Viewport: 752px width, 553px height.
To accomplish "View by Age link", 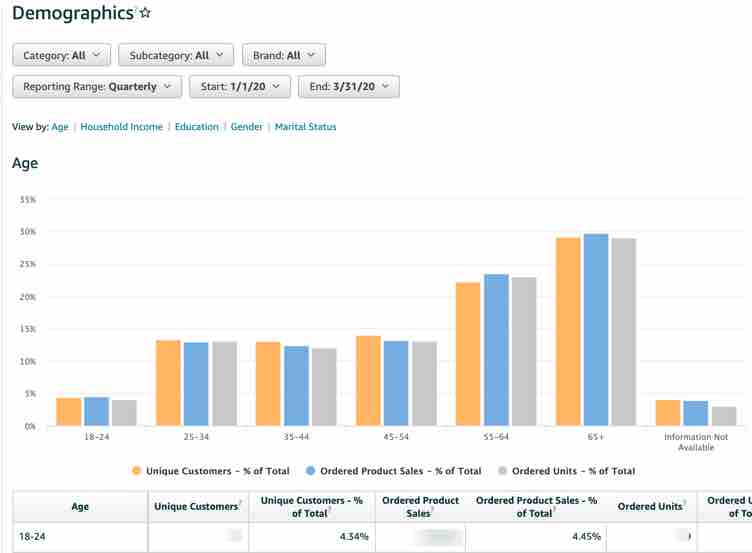I will [x=60, y=127].
